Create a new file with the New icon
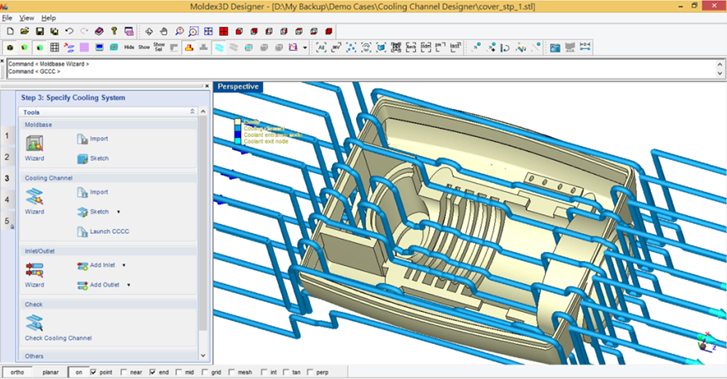Image resolution: width=727 pixels, height=379 pixels. (10, 31)
